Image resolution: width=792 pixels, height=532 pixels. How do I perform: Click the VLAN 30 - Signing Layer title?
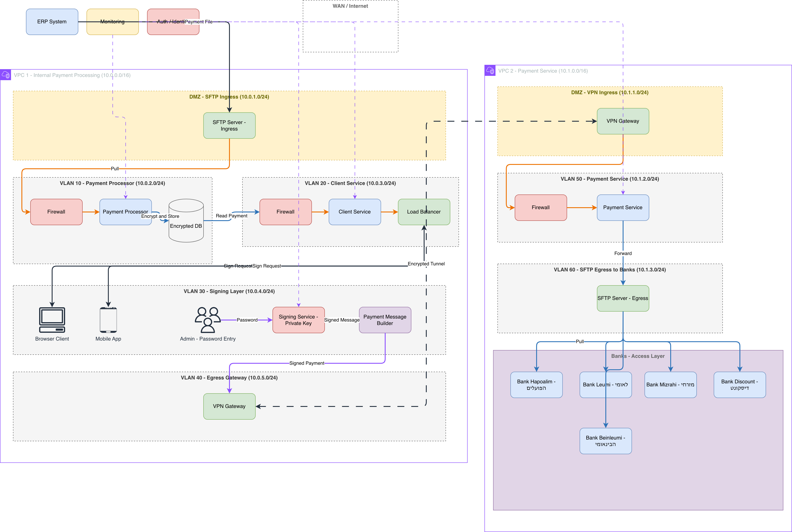[x=229, y=291]
